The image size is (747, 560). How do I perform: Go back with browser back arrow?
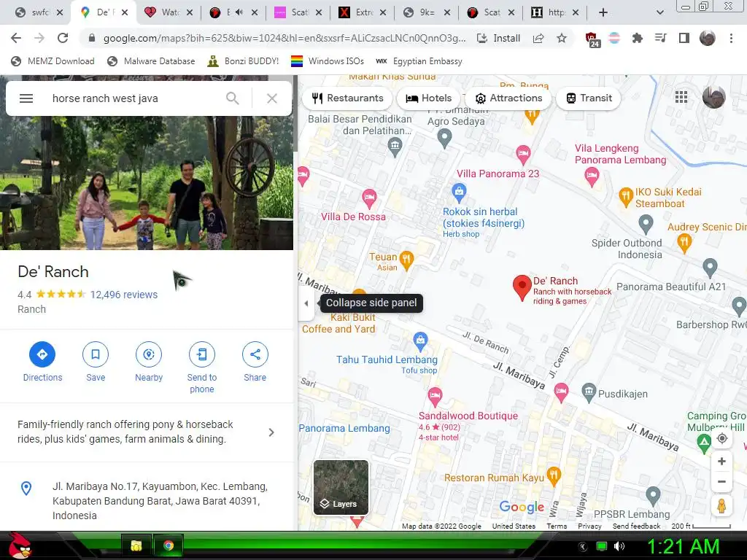point(16,38)
